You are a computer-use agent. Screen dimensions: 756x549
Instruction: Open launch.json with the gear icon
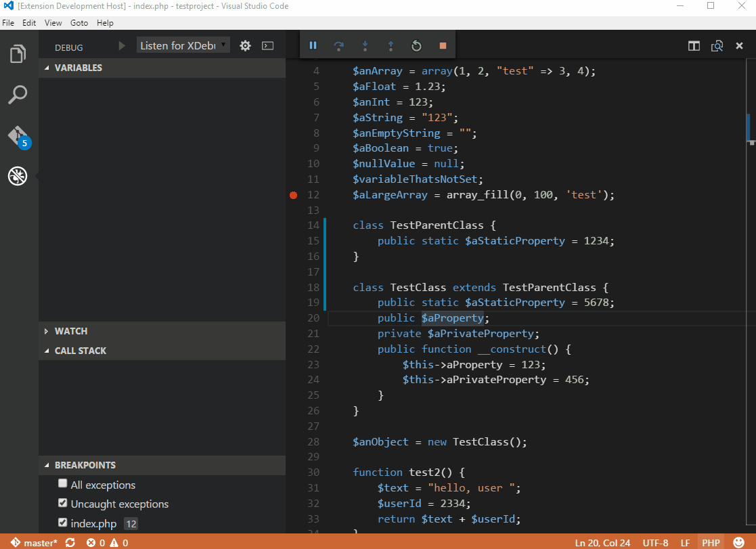point(246,46)
